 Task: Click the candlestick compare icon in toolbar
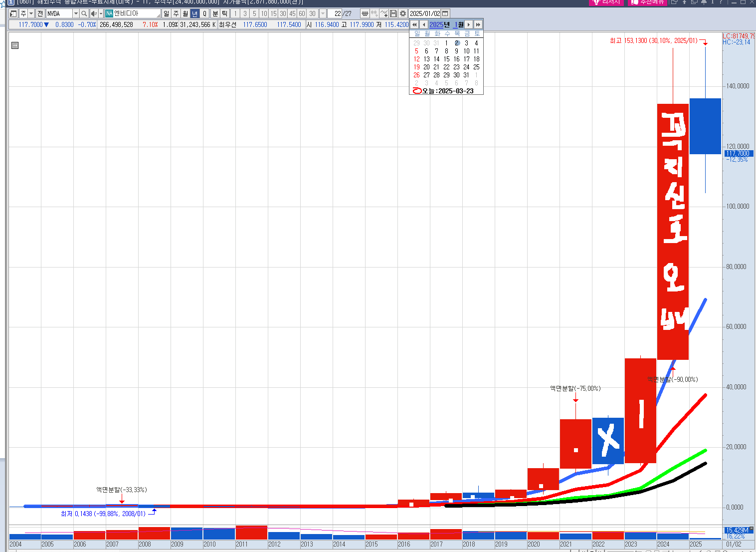[x=374, y=13]
